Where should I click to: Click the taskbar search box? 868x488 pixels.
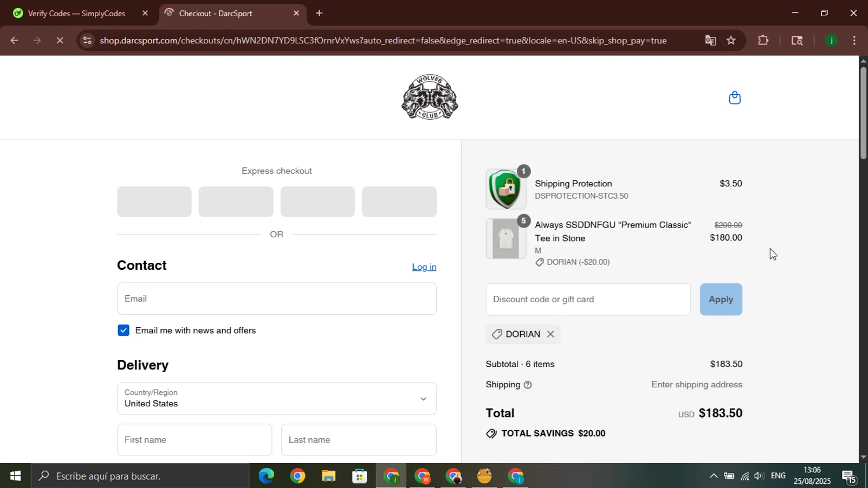pyautogui.click(x=141, y=476)
